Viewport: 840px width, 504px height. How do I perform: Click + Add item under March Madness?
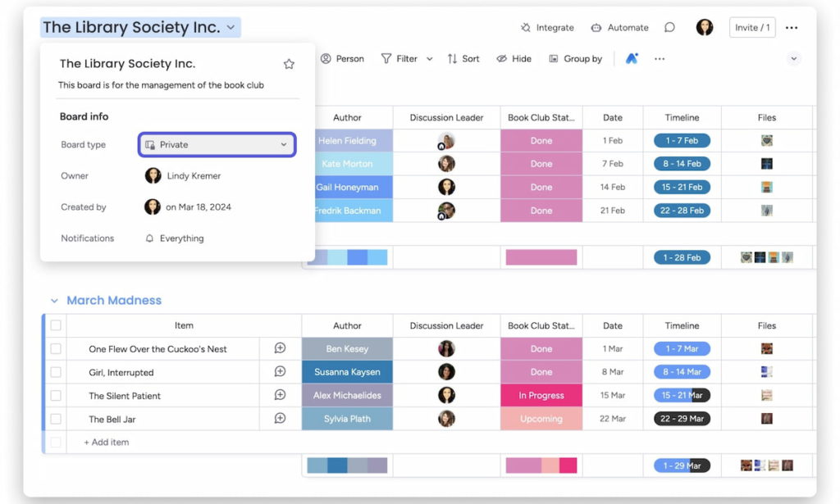pos(107,441)
